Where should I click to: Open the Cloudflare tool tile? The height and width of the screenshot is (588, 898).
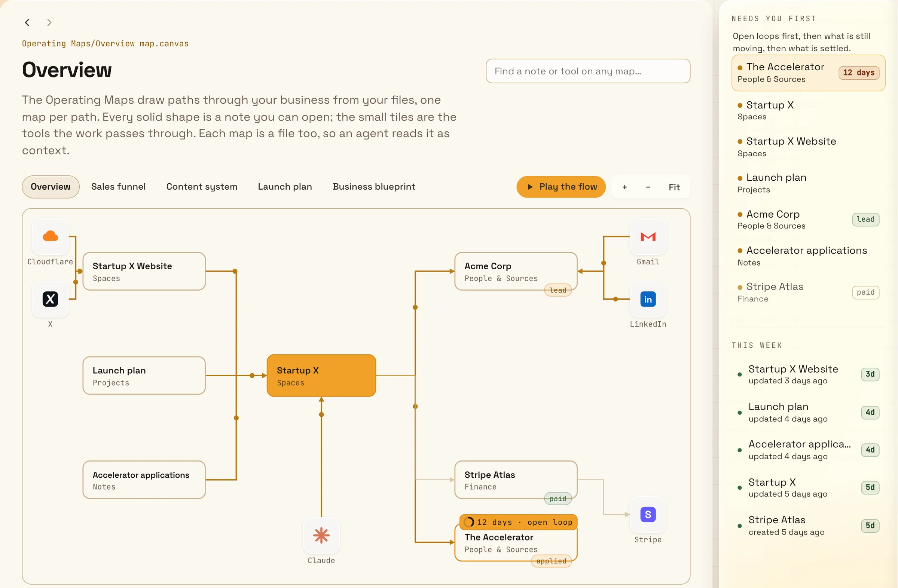pos(50,236)
